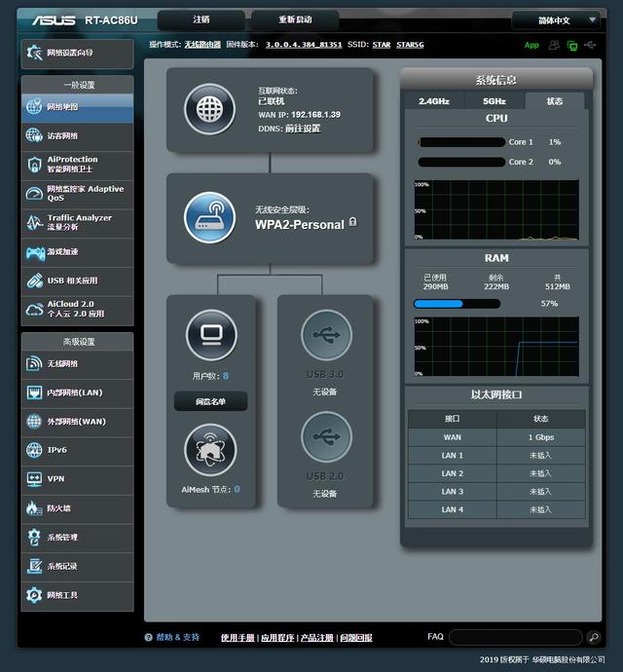Click firmware version 3.0.0.4.384_81351 link
This screenshot has width=623, height=672.
coord(304,45)
